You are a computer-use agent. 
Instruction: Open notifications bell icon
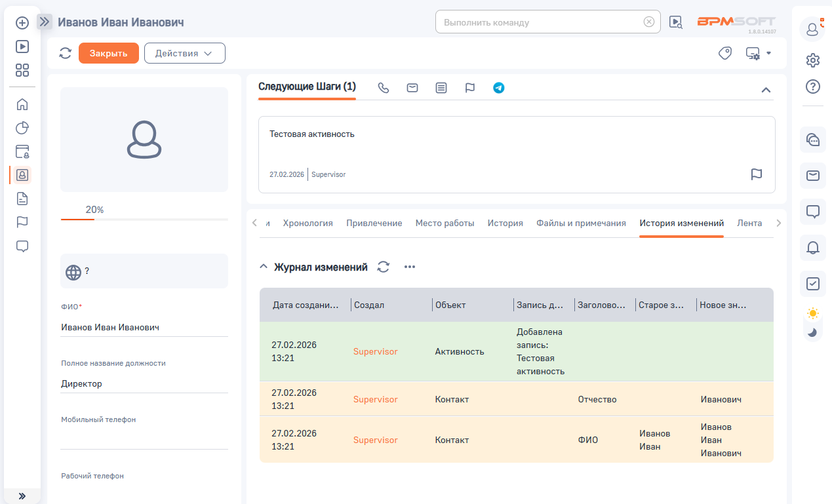812,247
